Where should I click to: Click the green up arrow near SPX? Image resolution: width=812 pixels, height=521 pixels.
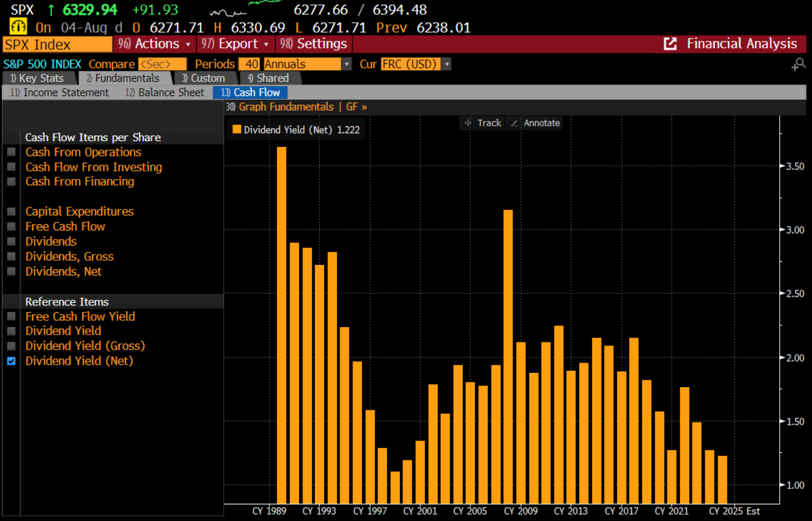tap(51, 10)
